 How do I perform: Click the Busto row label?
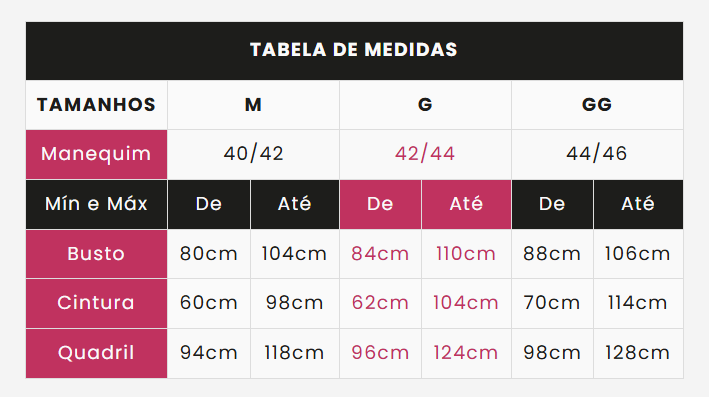pos(96,254)
